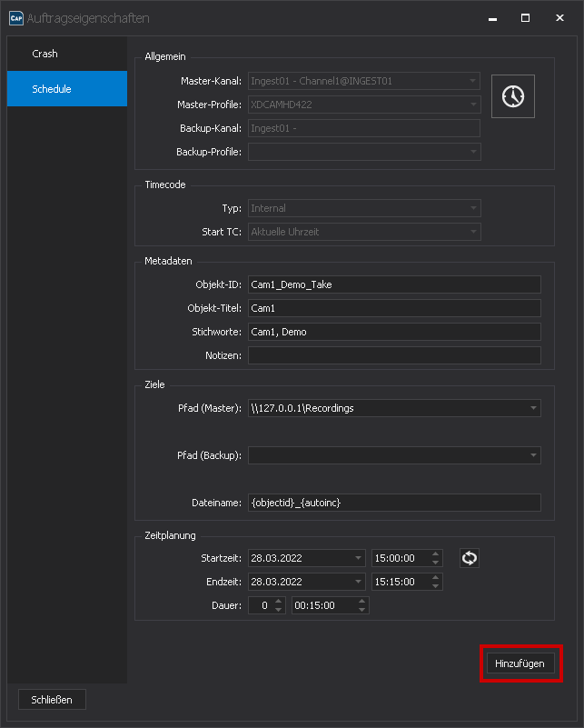Click the Dateiname input field
Screen dimensions: 584x728
click(394, 503)
